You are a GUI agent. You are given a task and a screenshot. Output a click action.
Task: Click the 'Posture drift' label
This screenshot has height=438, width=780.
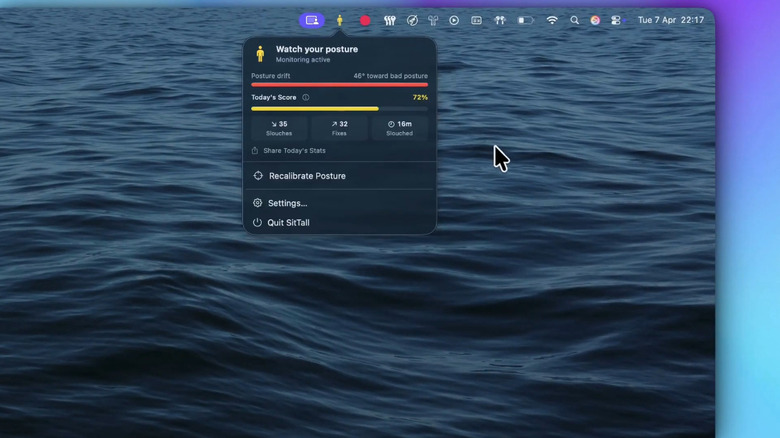271,76
